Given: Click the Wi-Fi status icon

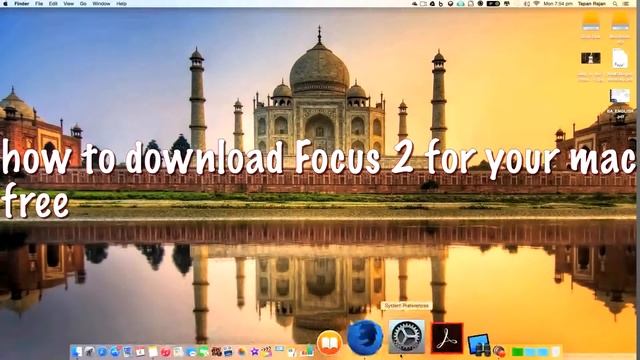Looking at the screenshot, I should coord(536,3).
